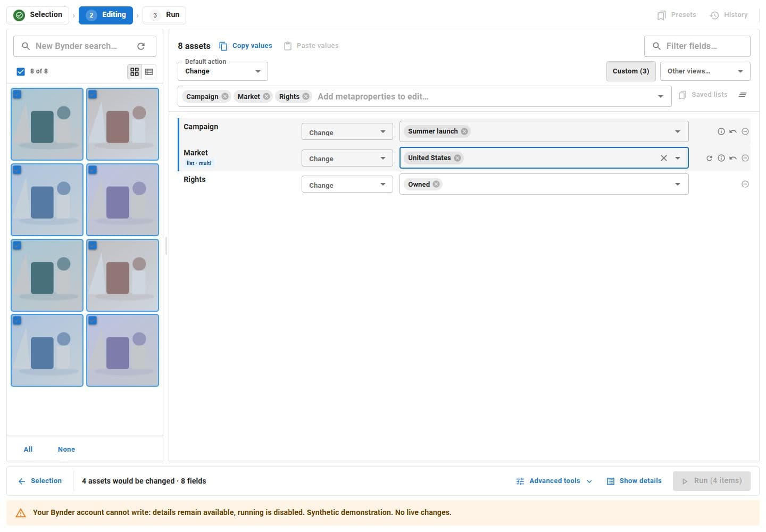Show info for the Market row
This screenshot has height=532, width=766.
pyautogui.click(x=721, y=158)
